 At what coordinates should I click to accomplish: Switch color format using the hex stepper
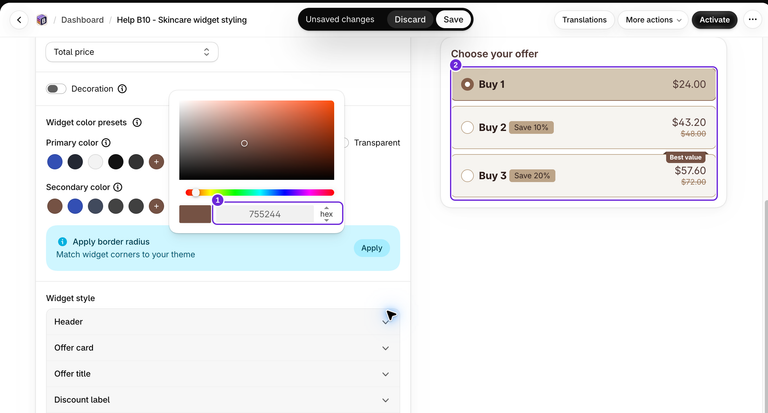click(327, 214)
